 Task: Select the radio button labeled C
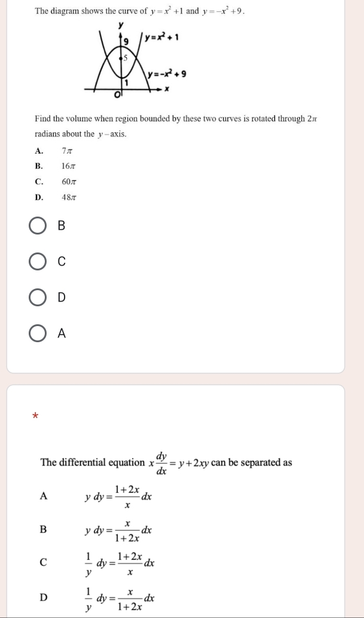tap(38, 262)
